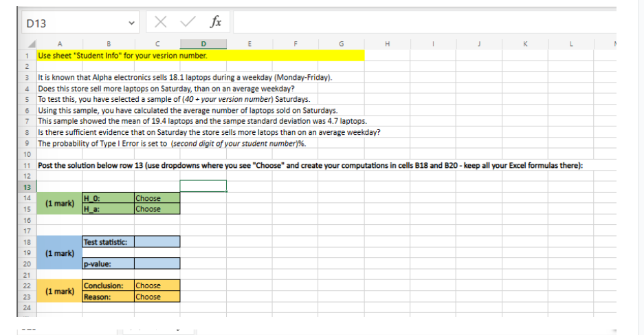Click the empty Test statistic value cell

(x=157, y=241)
